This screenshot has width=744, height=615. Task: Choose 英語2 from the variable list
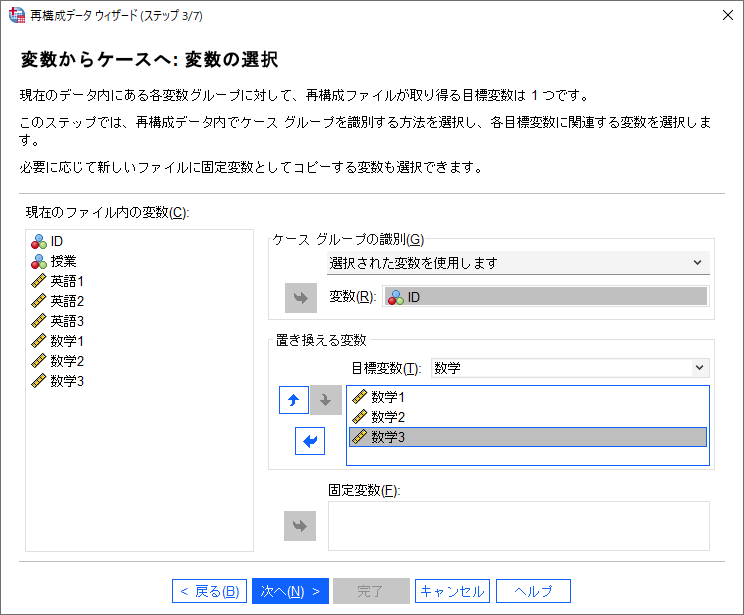click(67, 301)
